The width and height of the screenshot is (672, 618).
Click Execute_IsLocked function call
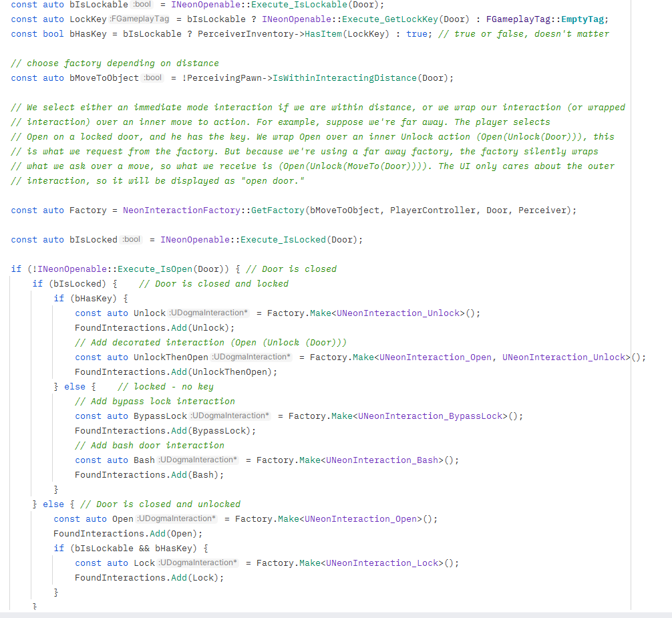pos(283,240)
